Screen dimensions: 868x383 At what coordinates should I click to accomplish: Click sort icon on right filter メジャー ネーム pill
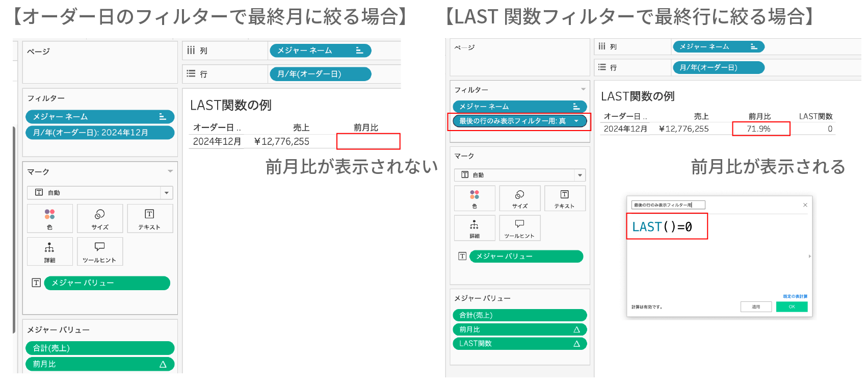click(576, 106)
